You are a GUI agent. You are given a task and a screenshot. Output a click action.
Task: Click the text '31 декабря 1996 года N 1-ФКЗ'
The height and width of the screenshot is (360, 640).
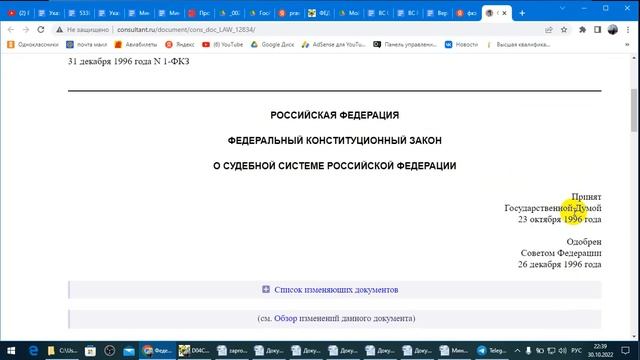tap(129, 62)
